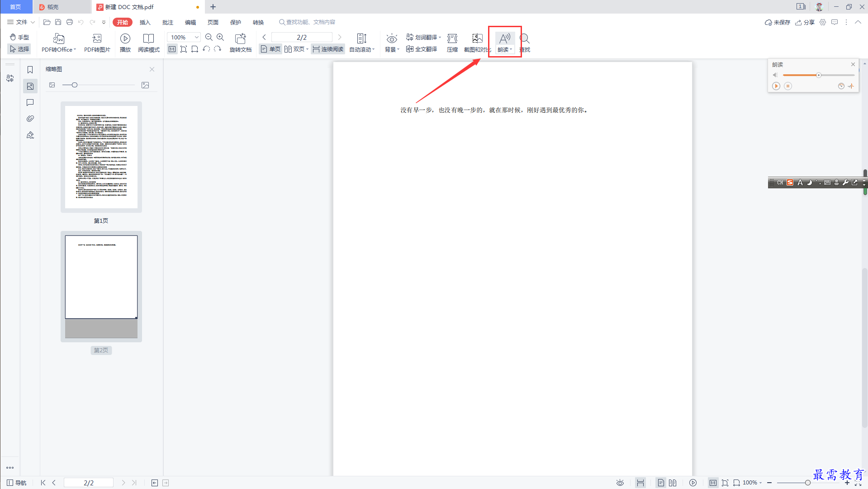Toggle 连续阅读 continuous reading
The height and width of the screenshot is (489, 868).
click(x=328, y=49)
